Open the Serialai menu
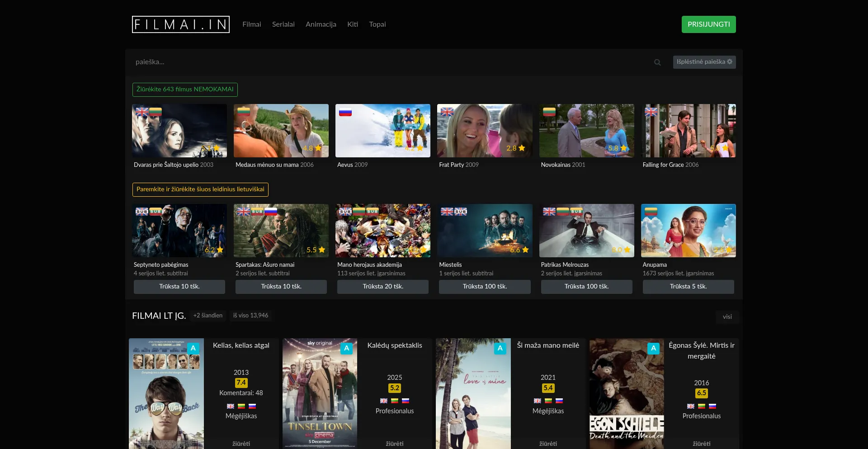The width and height of the screenshot is (868, 449). tap(283, 24)
